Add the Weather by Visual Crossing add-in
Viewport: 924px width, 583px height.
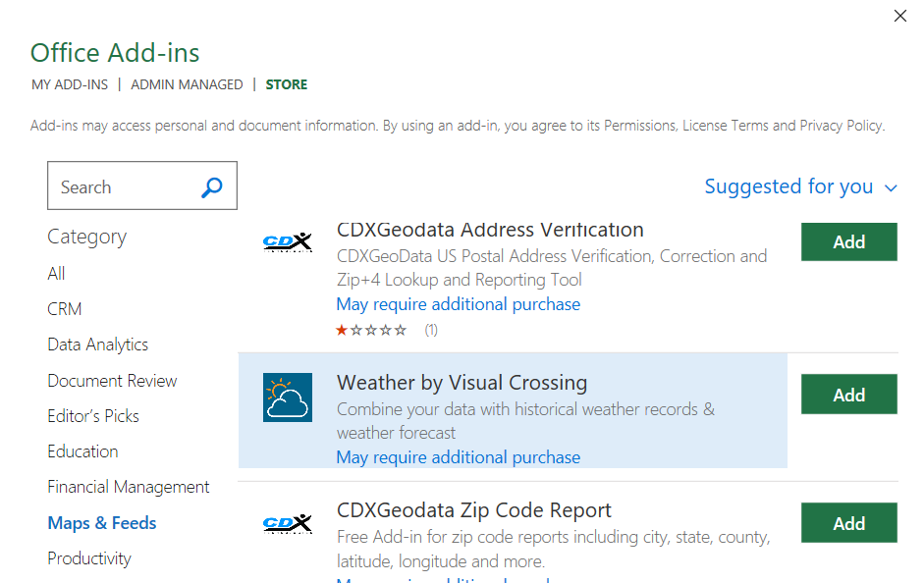pos(848,394)
